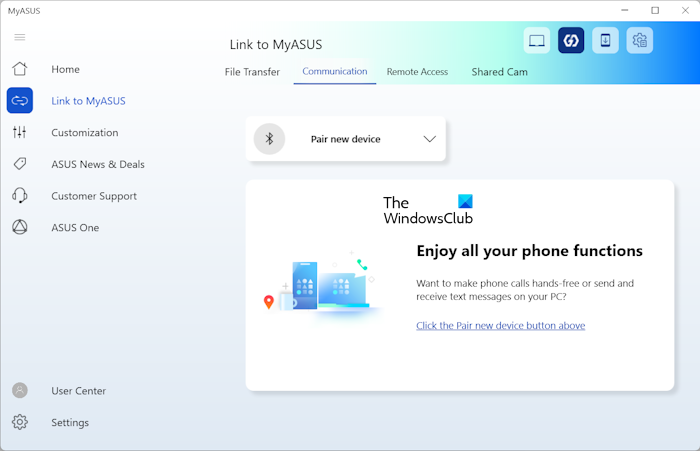Image resolution: width=700 pixels, height=451 pixels.
Task: Open the Customization sliders section
Action: 84,133
